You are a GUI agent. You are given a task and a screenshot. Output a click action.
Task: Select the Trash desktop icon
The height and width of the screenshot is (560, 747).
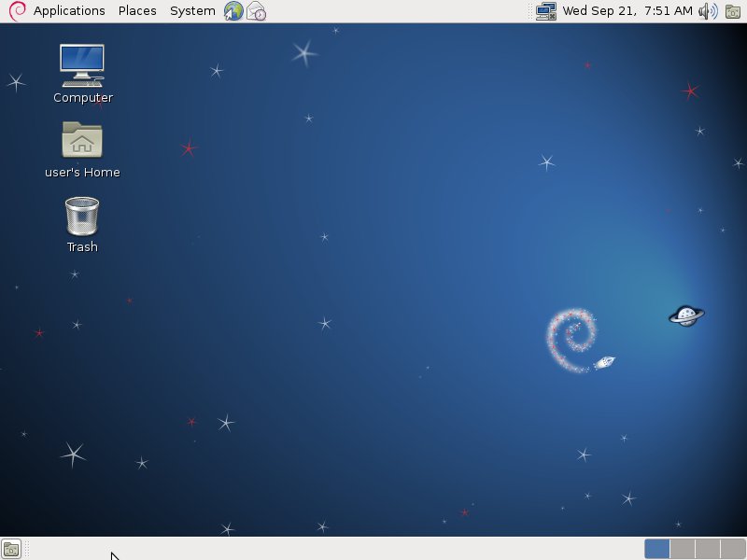pos(82,217)
